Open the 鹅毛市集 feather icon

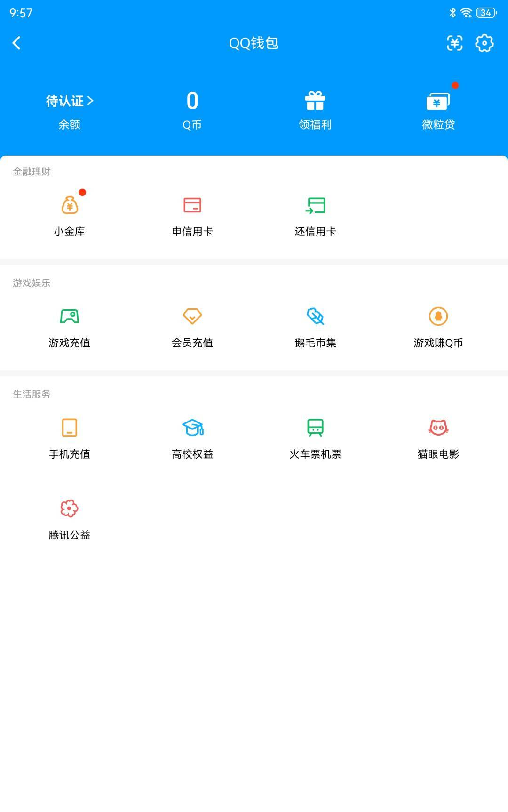[315, 316]
